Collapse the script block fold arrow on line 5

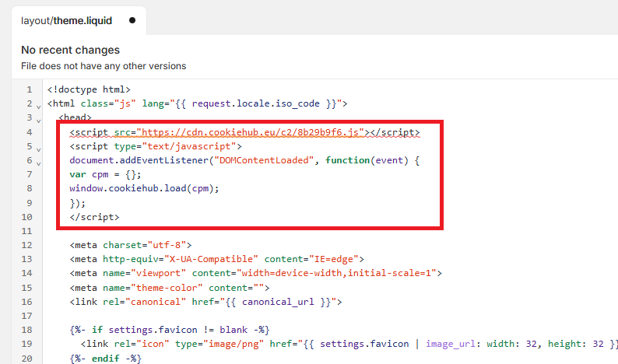[39, 149]
